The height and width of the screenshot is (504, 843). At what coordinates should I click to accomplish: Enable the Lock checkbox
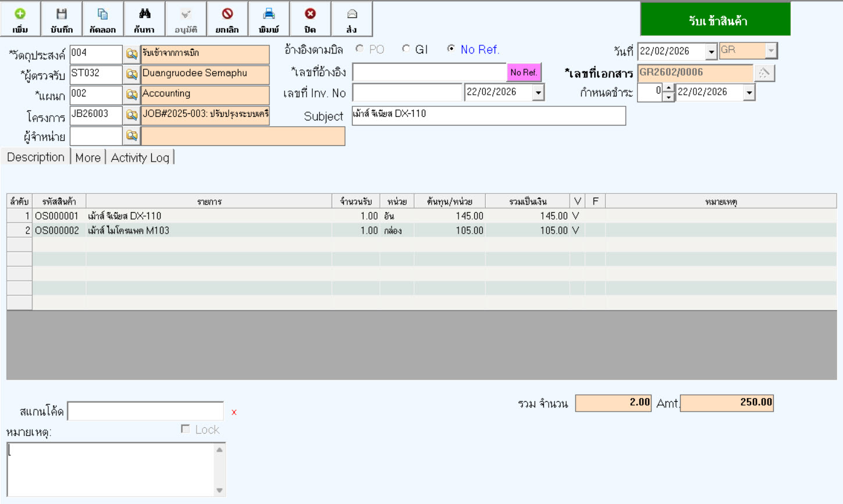click(x=186, y=429)
